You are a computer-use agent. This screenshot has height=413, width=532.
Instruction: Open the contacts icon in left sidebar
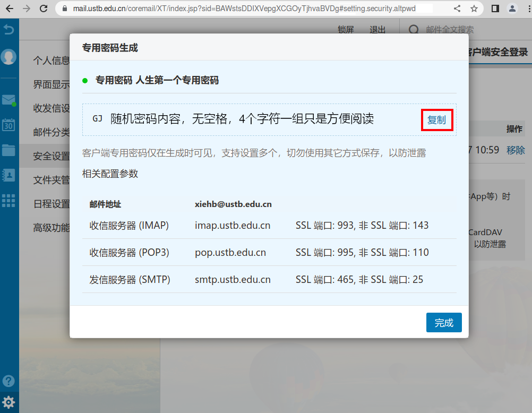8,175
